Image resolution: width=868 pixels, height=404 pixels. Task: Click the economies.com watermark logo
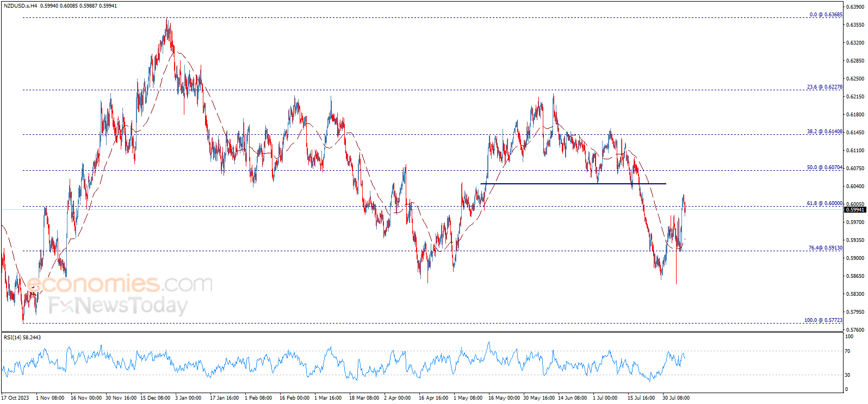(x=120, y=284)
